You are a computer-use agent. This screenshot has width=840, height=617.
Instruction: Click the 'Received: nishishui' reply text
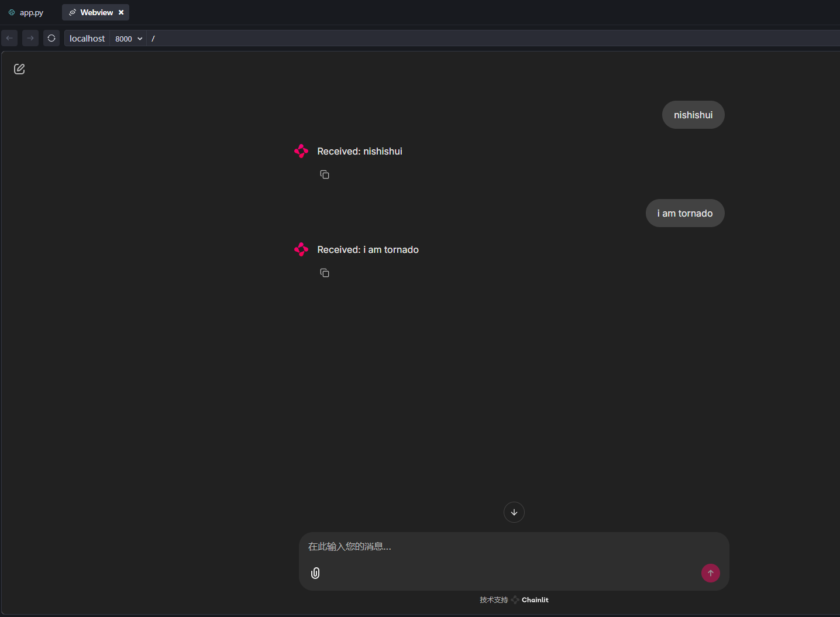[360, 151]
